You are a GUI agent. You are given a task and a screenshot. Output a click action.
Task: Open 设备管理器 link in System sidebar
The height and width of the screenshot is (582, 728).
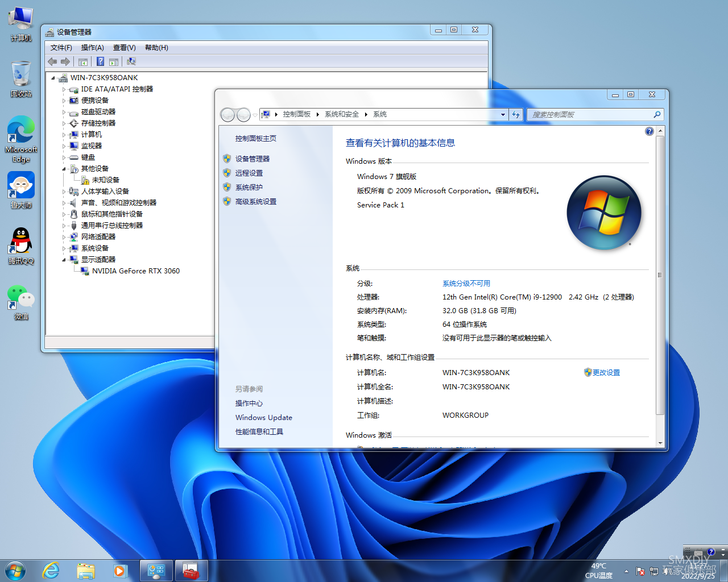(253, 159)
